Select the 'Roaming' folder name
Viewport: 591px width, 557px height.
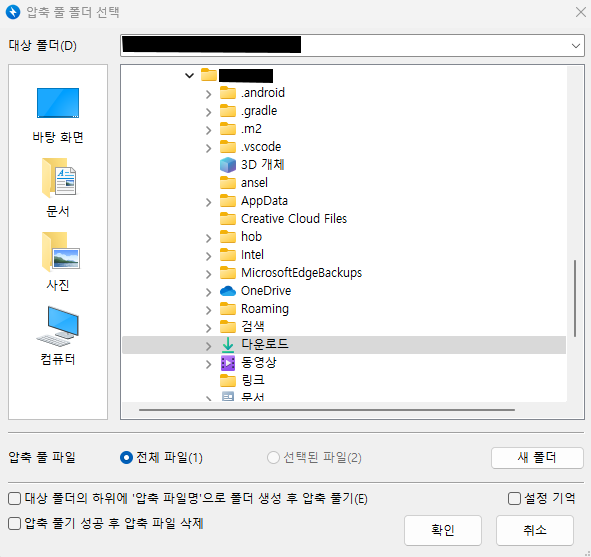(265, 309)
